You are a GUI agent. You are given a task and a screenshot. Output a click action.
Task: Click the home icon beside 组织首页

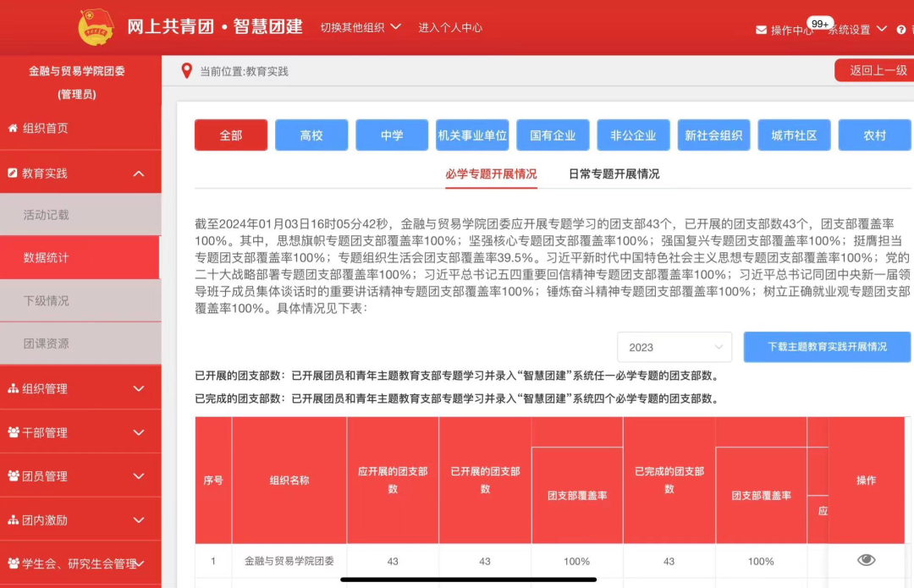tap(13, 129)
